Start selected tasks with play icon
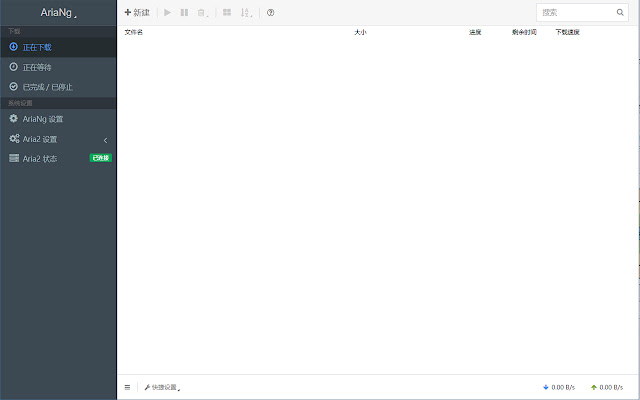The width and height of the screenshot is (640, 400). [x=167, y=13]
